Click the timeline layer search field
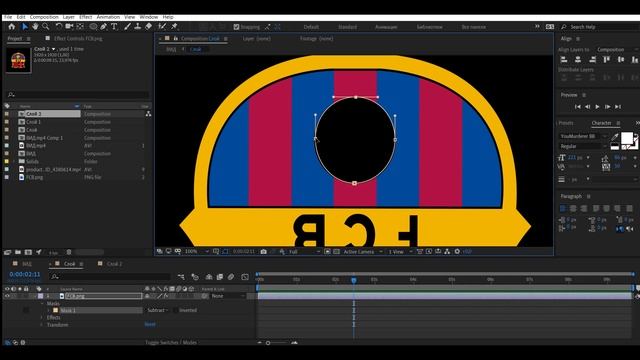This screenshot has height=360, width=640. click(109, 277)
